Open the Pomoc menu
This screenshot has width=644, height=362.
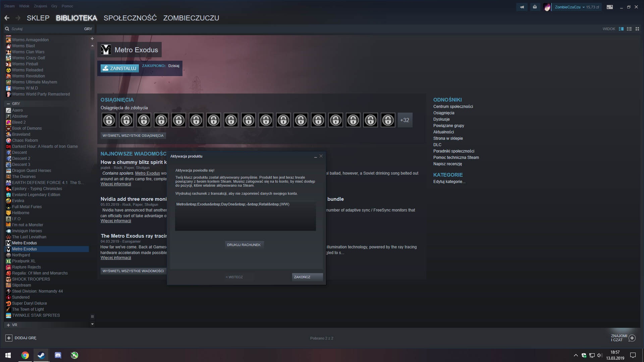pos(67,6)
